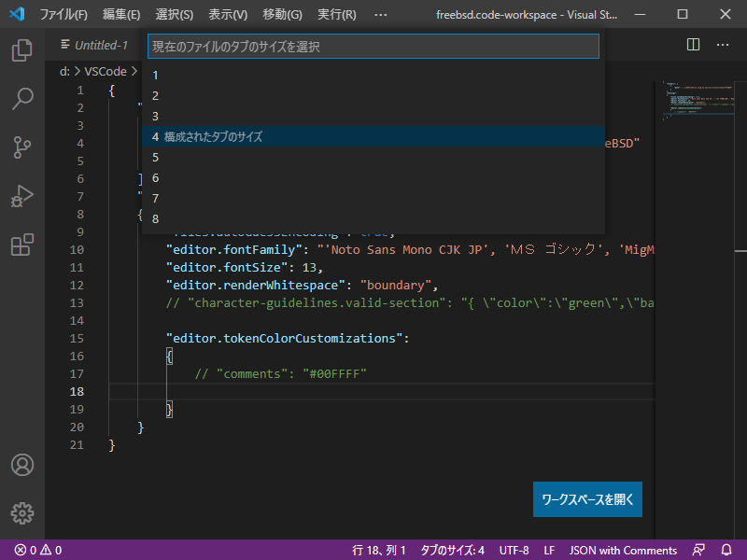Image resolution: width=747 pixels, height=560 pixels.
Task: Click JSON with Comments language mode
Action: [623, 550]
